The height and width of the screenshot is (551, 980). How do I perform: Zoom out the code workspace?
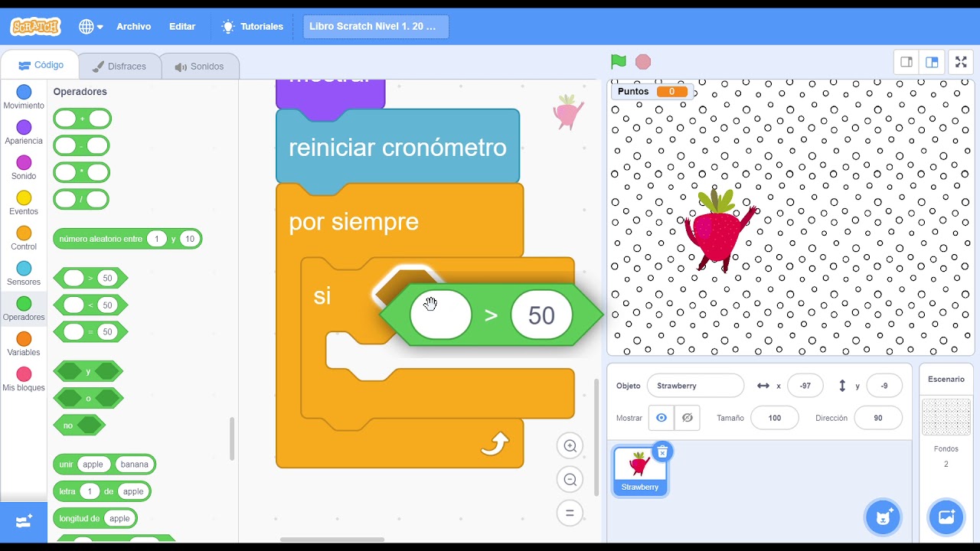(x=570, y=480)
